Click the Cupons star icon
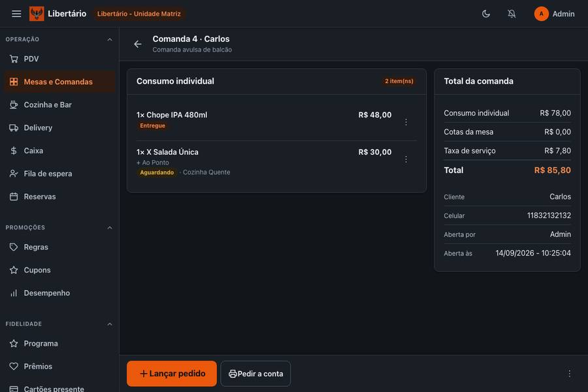 pyautogui.click(x=14, y=270)
